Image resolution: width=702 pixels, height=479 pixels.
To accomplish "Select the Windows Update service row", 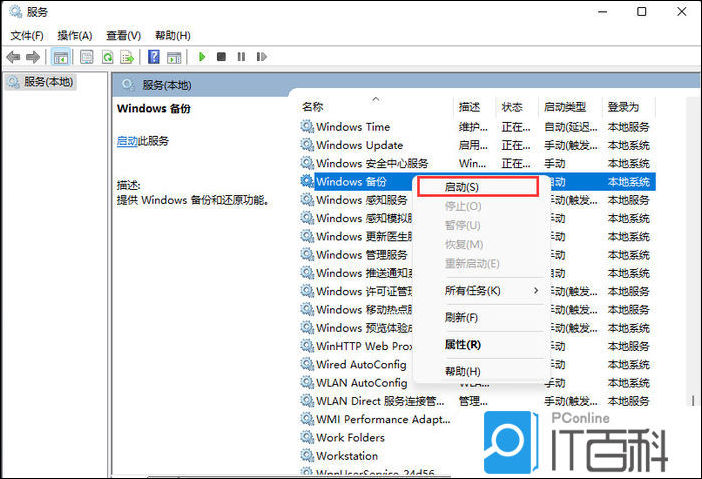I will point(477,145).
